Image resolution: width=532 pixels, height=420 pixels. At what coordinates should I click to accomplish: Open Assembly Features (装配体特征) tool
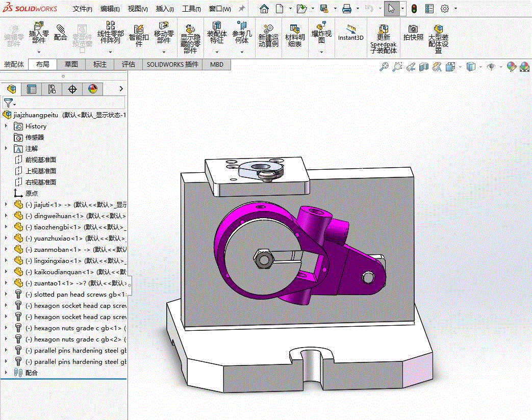[x=217, y=33]
